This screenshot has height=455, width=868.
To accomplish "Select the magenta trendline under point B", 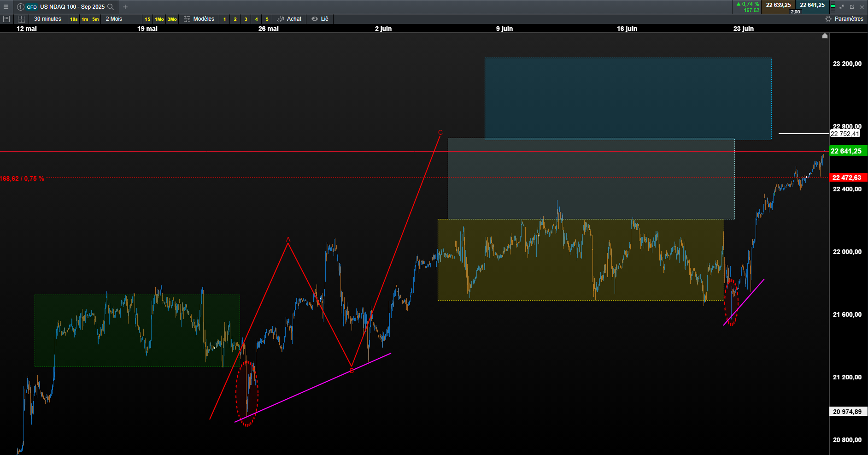I will point(313,388).
